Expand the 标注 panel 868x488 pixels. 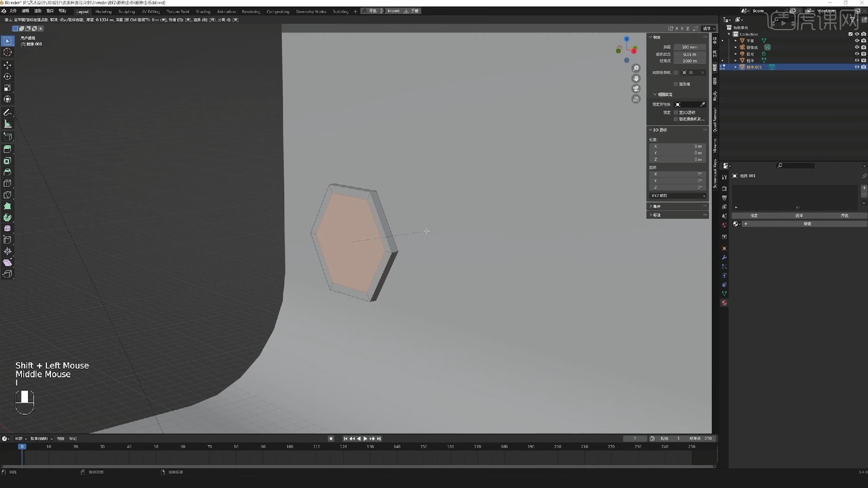tap(677, 215)
